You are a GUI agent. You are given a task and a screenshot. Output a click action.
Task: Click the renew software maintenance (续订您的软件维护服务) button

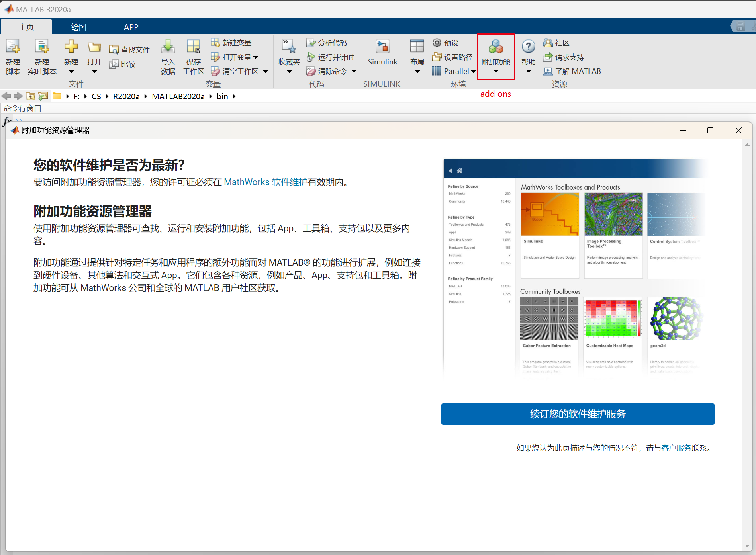click(x=578, y=414)
